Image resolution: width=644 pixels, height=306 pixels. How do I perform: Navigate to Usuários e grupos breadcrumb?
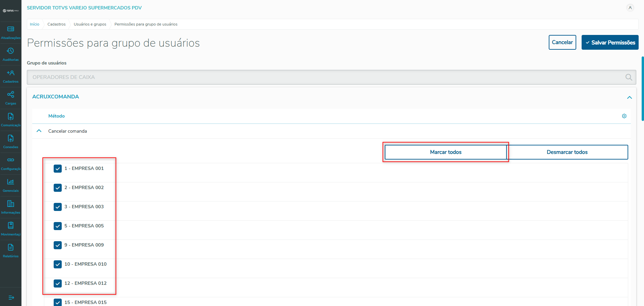click(90, 24)
